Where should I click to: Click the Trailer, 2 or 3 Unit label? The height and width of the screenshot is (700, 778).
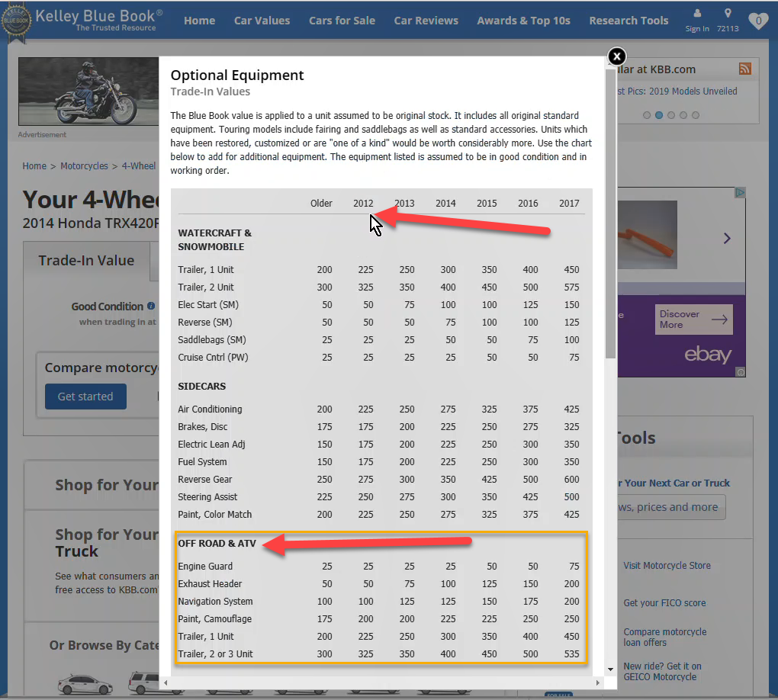coord(215,654)
